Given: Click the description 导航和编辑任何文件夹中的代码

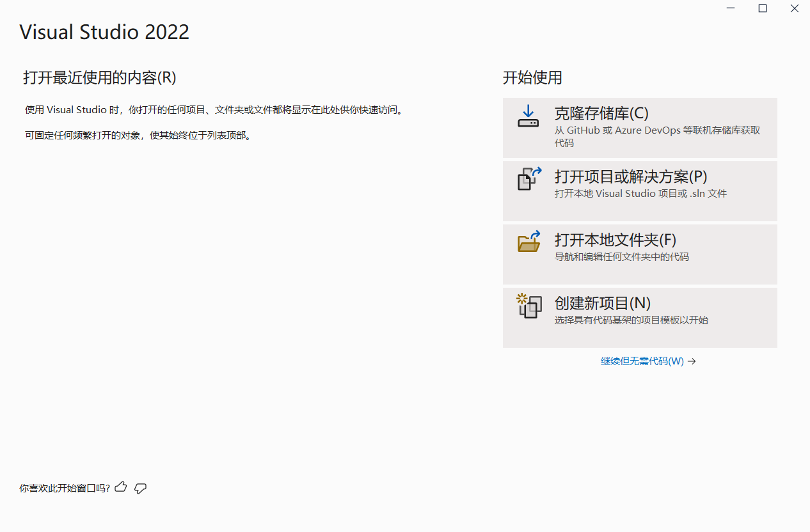Looking at the screenshot, I should coord(622,257).
